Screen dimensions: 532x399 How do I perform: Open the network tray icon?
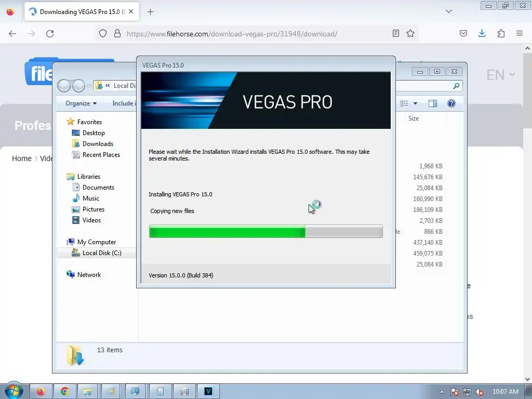(467, 392)
